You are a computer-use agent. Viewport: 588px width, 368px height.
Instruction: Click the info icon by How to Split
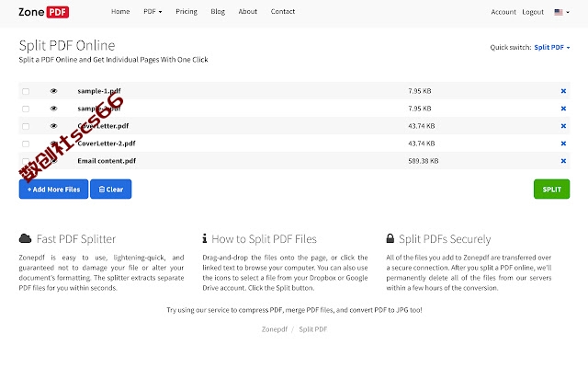(x=205, y=238)
